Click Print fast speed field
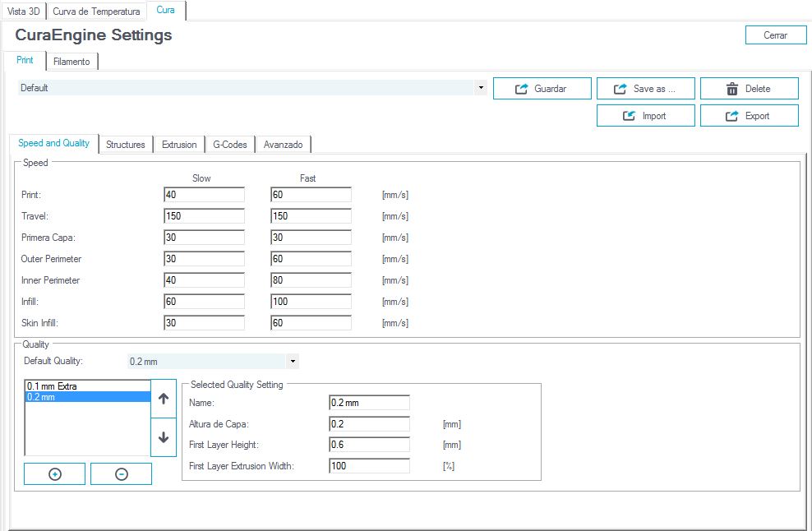Image resolution: width=812 pixels, height=531 pixels. [x=311, y=195]
